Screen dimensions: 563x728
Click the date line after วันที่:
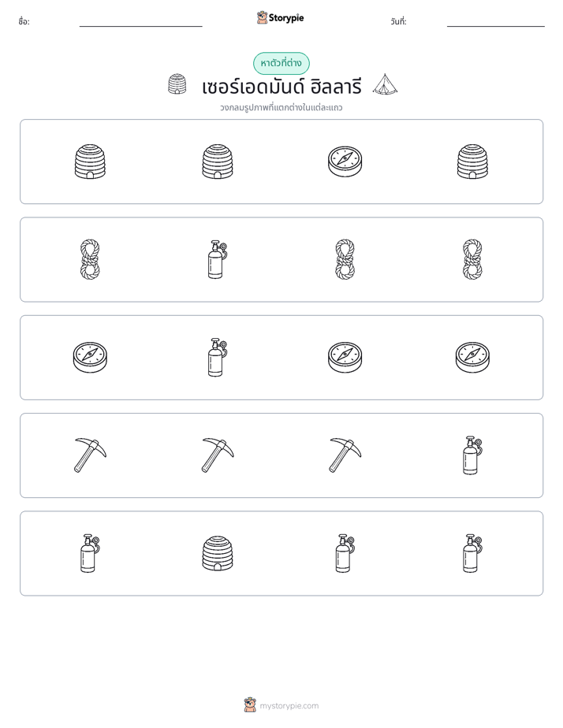coord(496,26)
